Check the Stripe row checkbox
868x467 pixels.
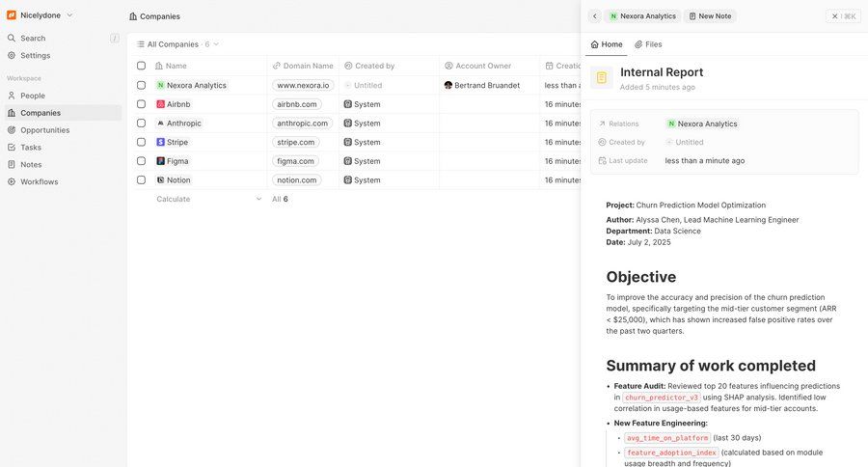(x=141, y=142)
